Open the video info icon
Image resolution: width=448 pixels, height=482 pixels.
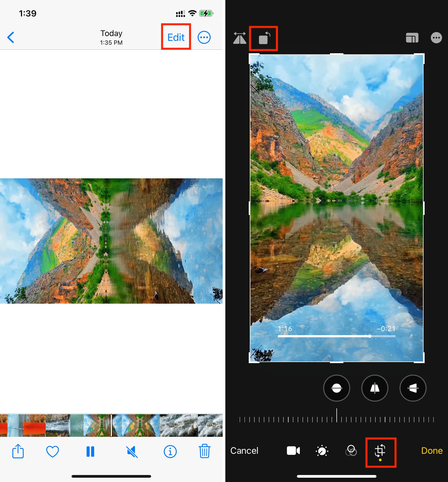coord(170,451)
